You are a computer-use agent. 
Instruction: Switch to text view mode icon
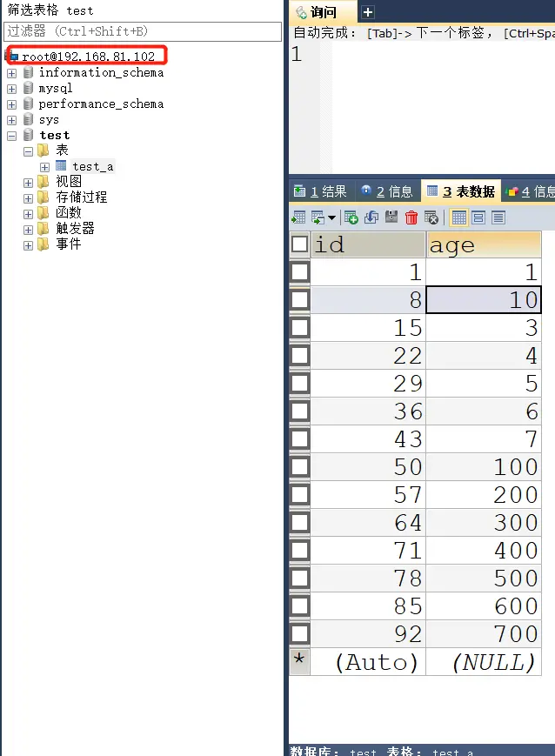(498, 217)
